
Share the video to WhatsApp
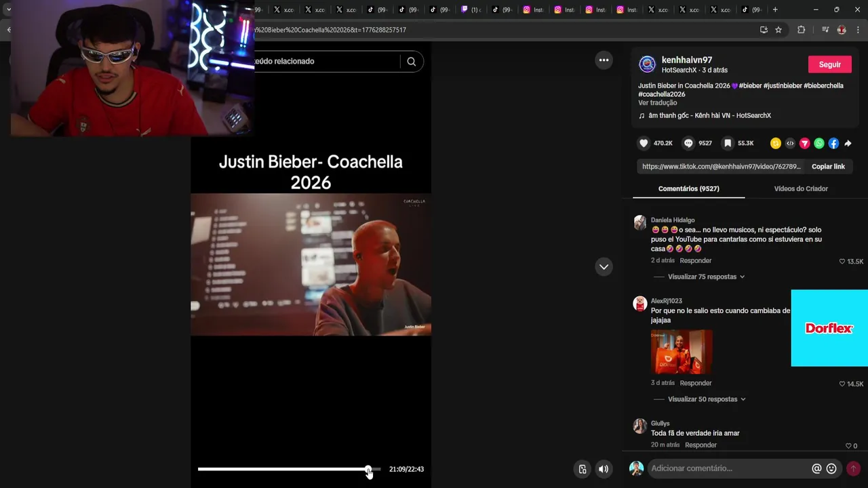819,143
